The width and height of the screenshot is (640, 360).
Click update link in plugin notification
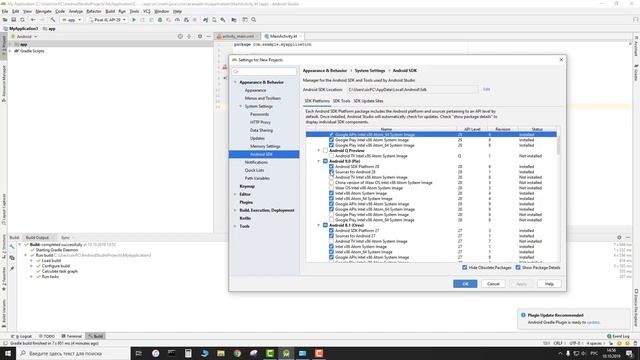click(593, 322)
